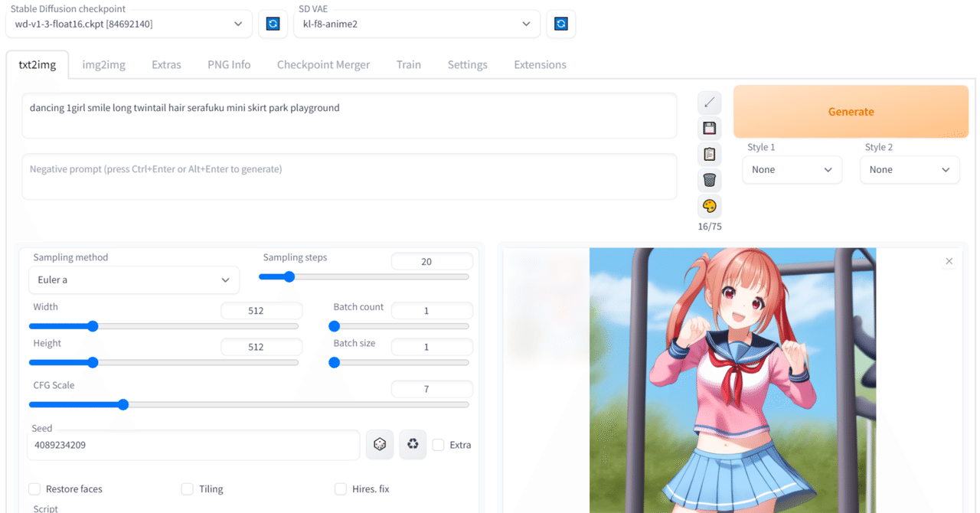Open the Sampling method dropdown
This screenshot has height=513, width=980.
coord(134,280)
